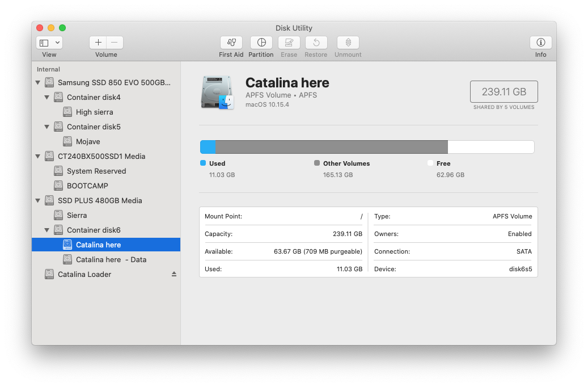Select Container disk6 in sidebar
Screen dimensions: 588x387
click(106, 230)
